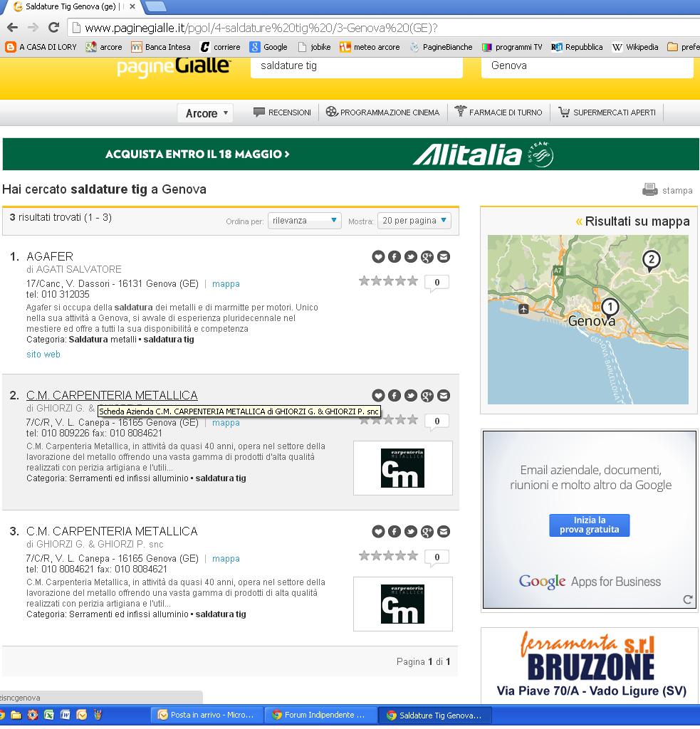The width and height of the screenshot is (700, 729).
Task: Share result 3 Carpenteria Metallica on Facebook
Action: point(395,531)
